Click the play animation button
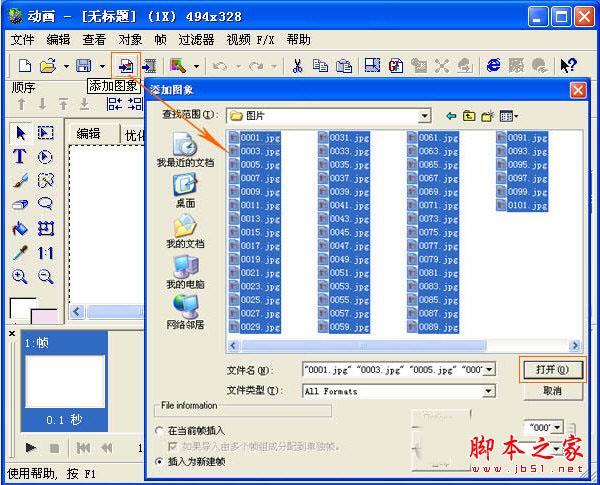Image resolution: width=600 pixels, height=485 pixels. coord(30,447)
